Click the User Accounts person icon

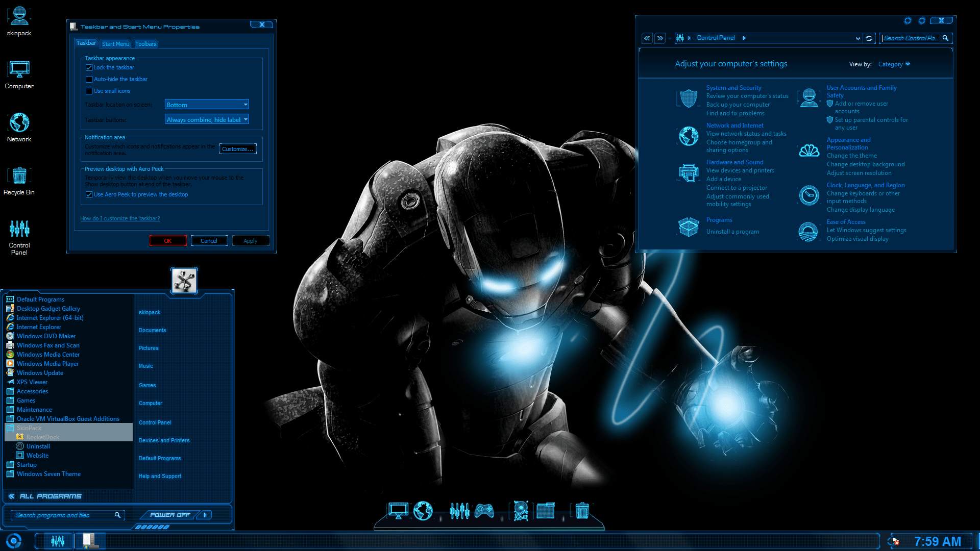(809, 98)
